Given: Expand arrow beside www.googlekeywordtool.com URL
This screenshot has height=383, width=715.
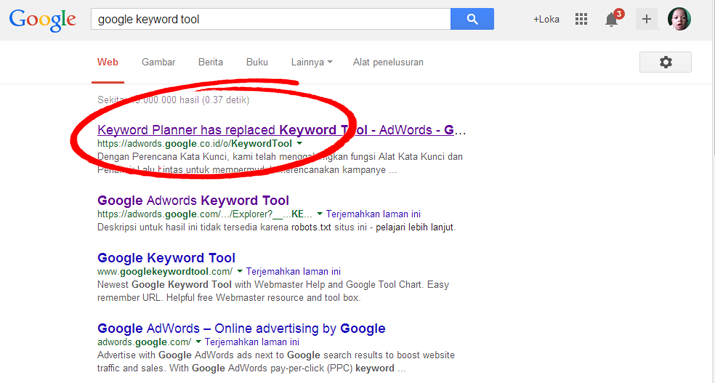Looking at the screenshot, I should tap(240, 271).
